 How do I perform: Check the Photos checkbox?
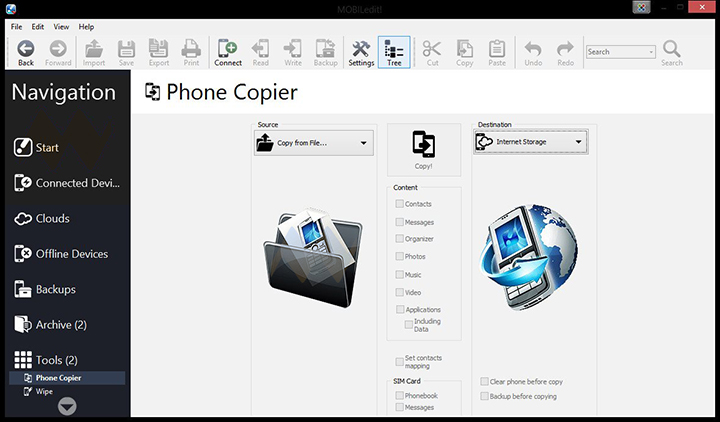[399, 256]
